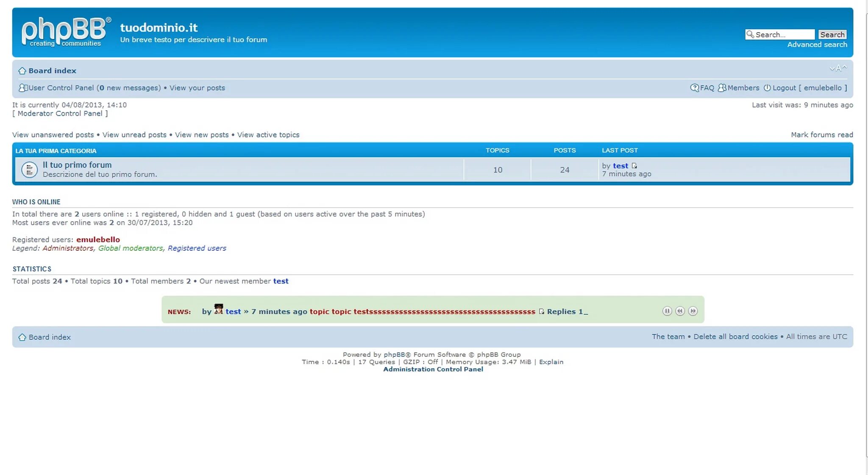Click the Members icon in navigation
This screenshot has width=868, height=475.
coord(722,88)
